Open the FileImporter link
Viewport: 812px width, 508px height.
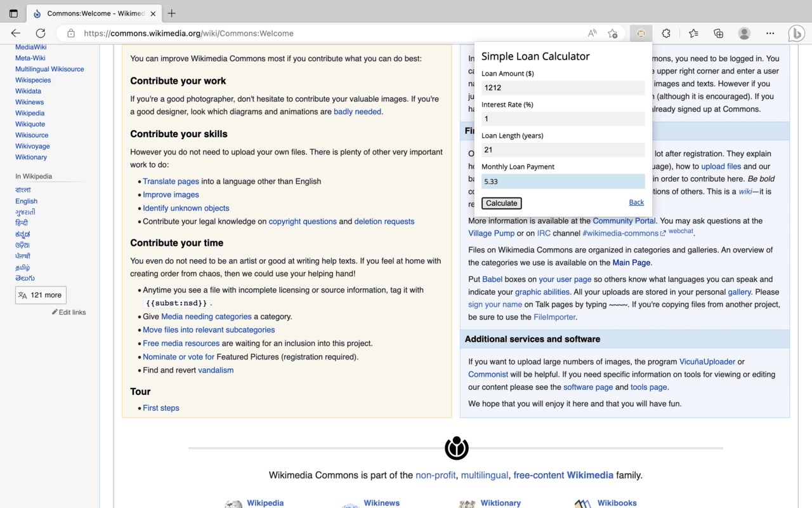click(554, 317)
